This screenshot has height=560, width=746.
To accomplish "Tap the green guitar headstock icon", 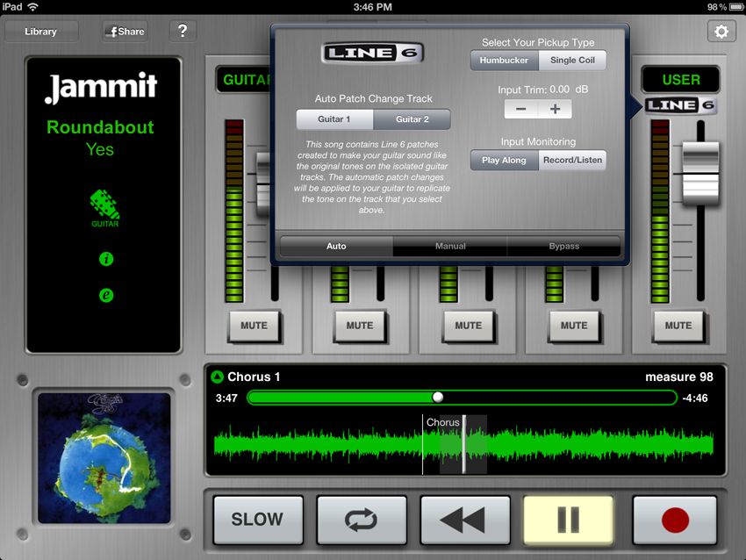I will click(104, 208).
